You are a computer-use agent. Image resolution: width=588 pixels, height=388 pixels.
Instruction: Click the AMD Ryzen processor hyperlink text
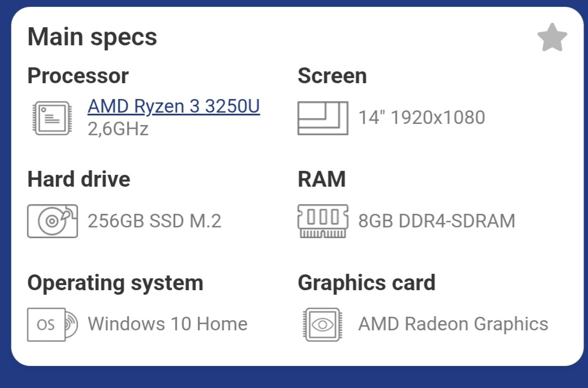pos(173,106)
